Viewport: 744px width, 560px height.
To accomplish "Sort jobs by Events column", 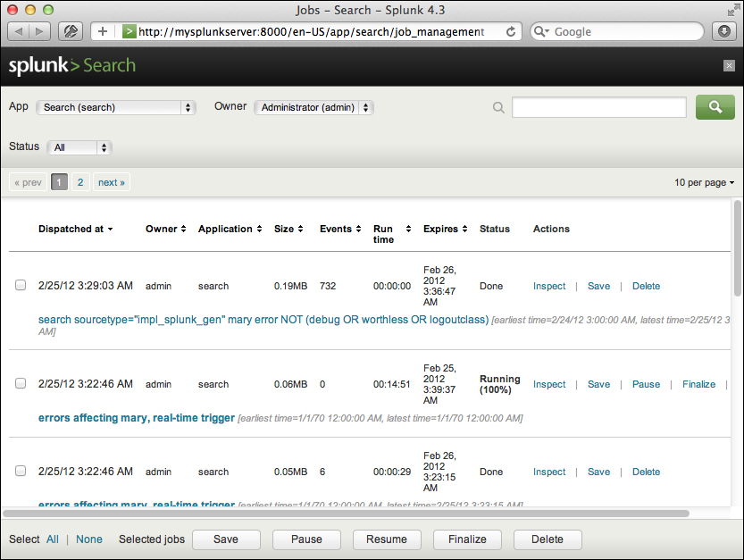I will click(x=340, y=229).
